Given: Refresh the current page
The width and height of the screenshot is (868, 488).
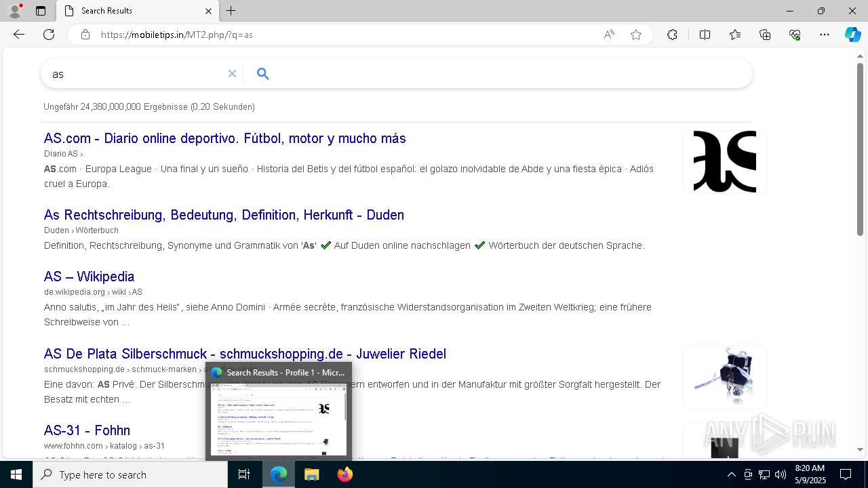Looking at the screenshot, I should [x=49, y=35].
